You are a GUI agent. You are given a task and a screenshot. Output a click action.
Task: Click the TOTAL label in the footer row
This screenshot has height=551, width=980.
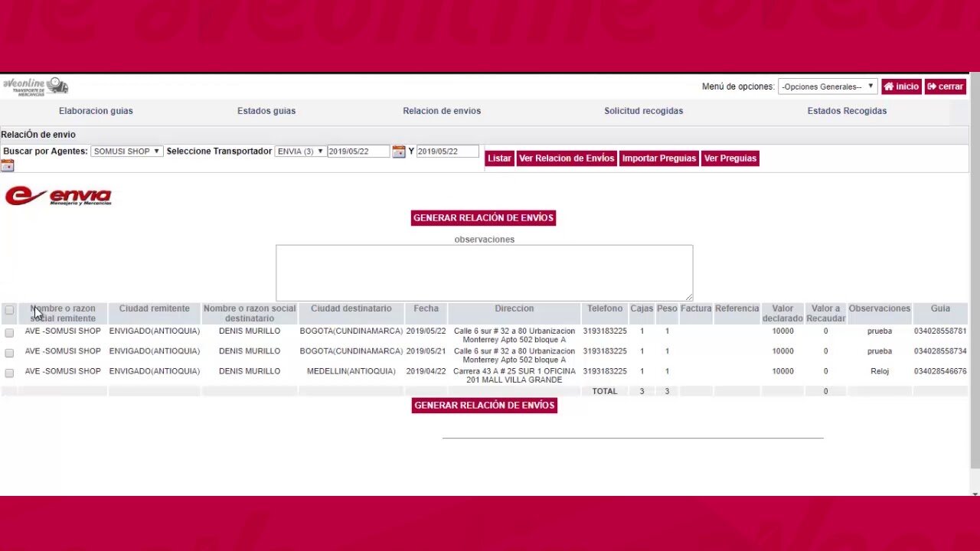pyautogui.click(x=604, y=391)
